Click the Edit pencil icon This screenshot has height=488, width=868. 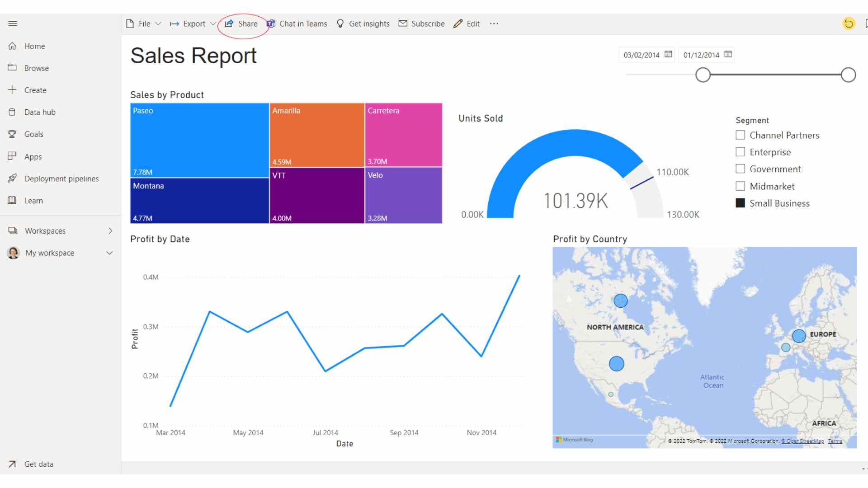pyautogui.click(x=458, y=23)
